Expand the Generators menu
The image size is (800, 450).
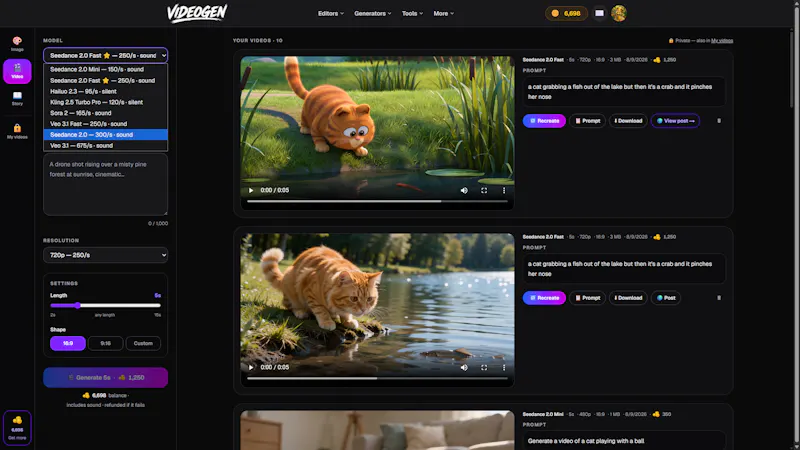[x=372, y=14]
